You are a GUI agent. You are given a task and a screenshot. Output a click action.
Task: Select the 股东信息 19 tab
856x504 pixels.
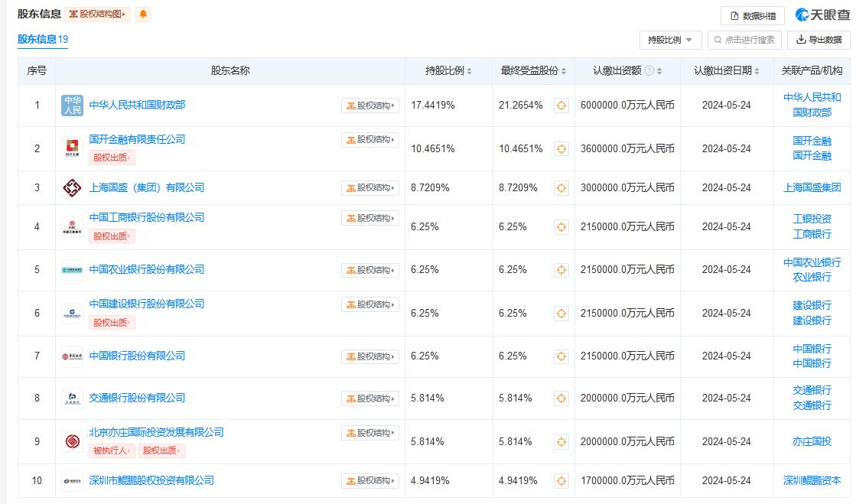[43, 40]
